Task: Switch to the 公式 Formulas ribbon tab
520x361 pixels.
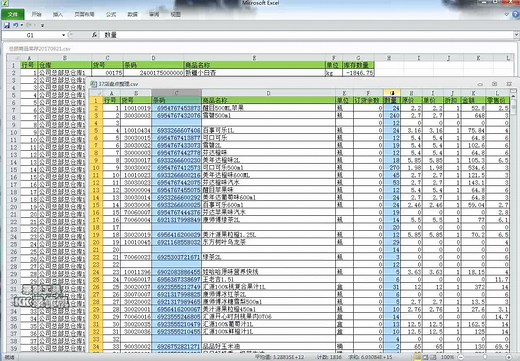Action: 111,14
